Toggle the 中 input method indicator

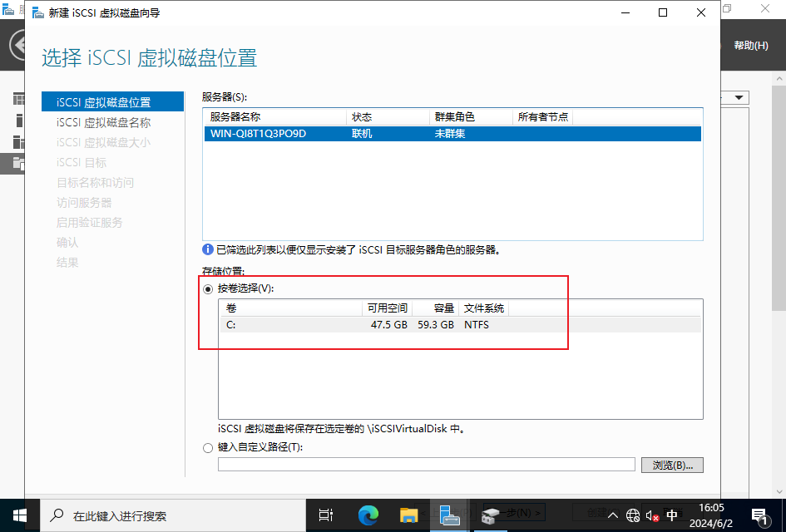(671, 515)
